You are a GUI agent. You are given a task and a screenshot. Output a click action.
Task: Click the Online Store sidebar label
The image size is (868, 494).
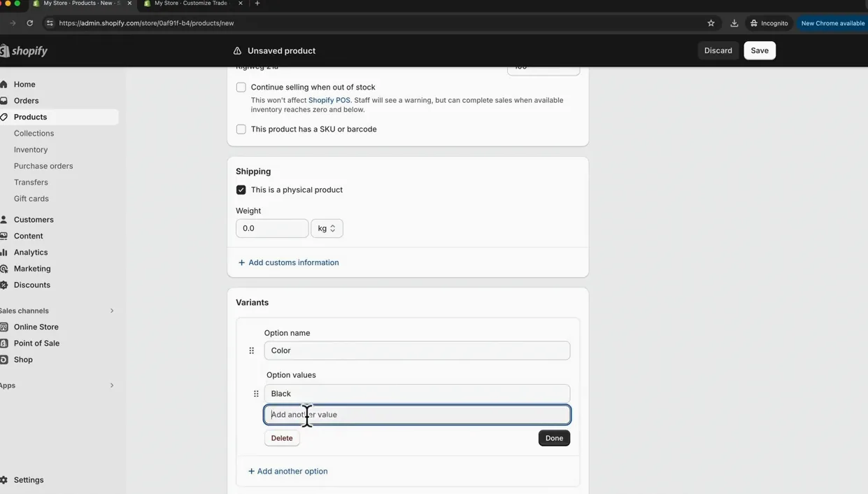pyautogui.click(x=36, y=327)
